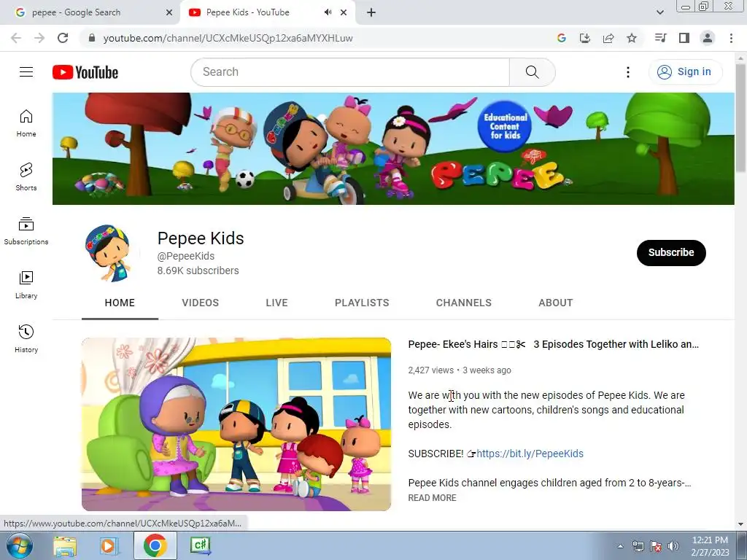This screenshot has width=747, height=560.
Task: Click the scrollbar down arrow
Action: (x=740, y=524)
